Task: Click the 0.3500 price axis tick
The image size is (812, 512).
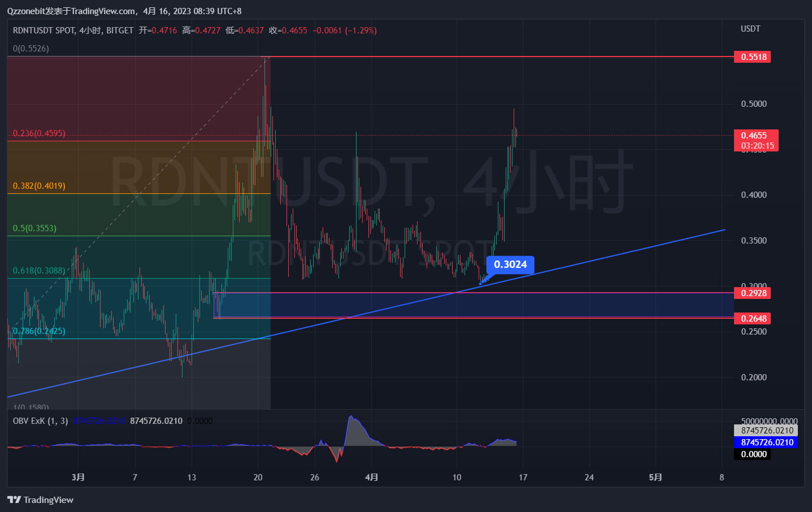Action: pyautogui.click(x=754, y=241)
